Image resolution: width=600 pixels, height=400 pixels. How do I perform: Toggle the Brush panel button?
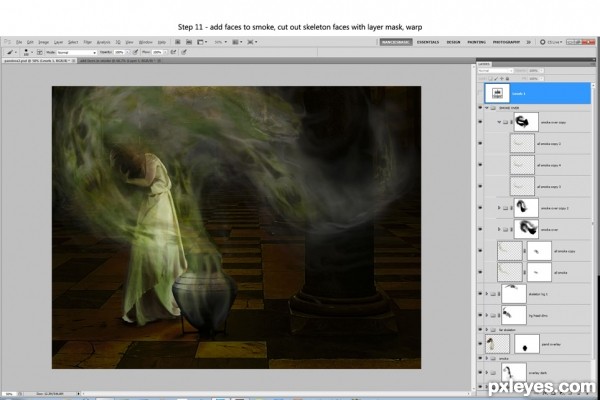tap(39, 52)
